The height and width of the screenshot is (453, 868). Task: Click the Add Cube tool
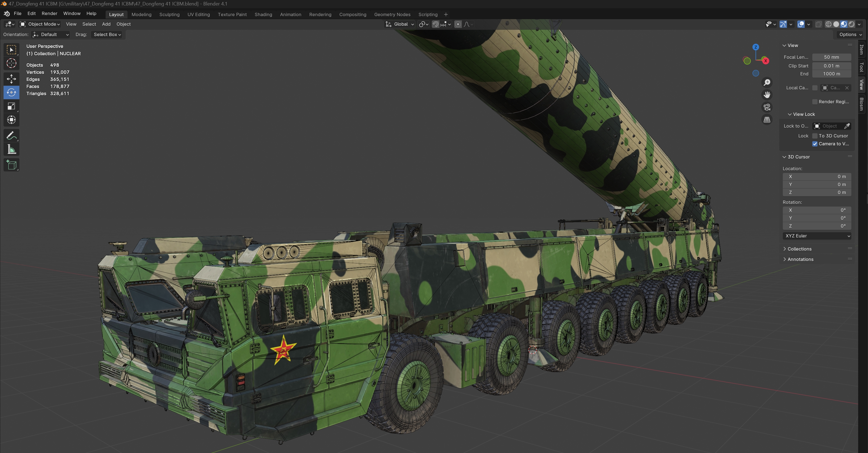pyautogui.click(x=11, y=165)
